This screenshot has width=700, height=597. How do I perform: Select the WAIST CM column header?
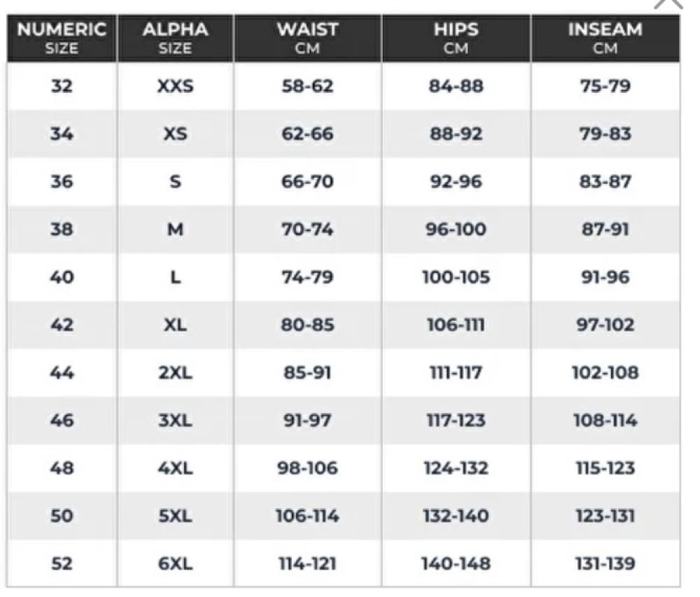point(307,38)
